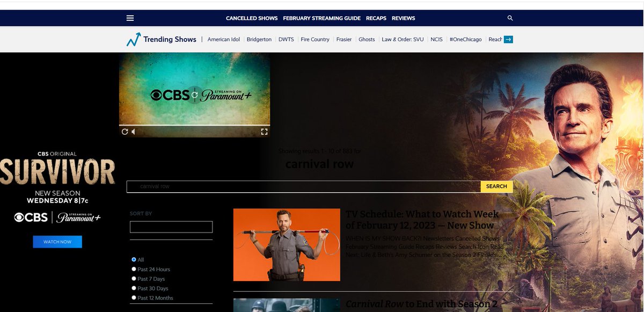Select Past 7 Days radio option

[134, 279]
